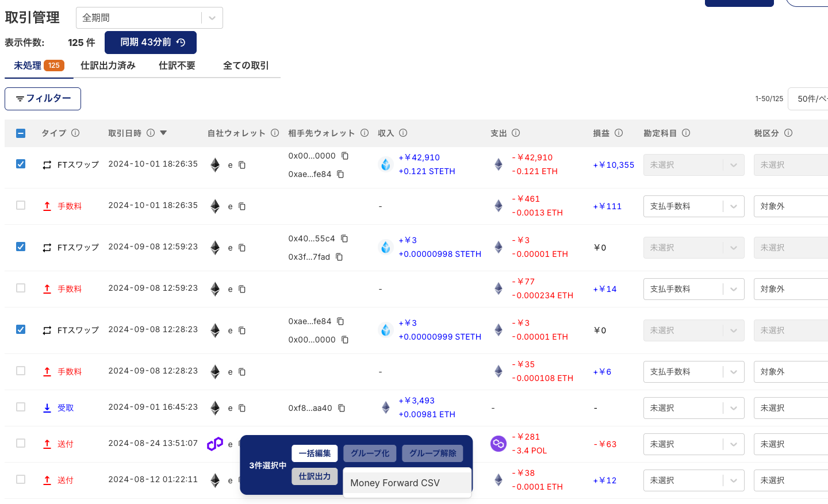The width and height of the screenshot is (828, 504).
Task: Open the 全ての取引 tab
Action: coord(246,66)
